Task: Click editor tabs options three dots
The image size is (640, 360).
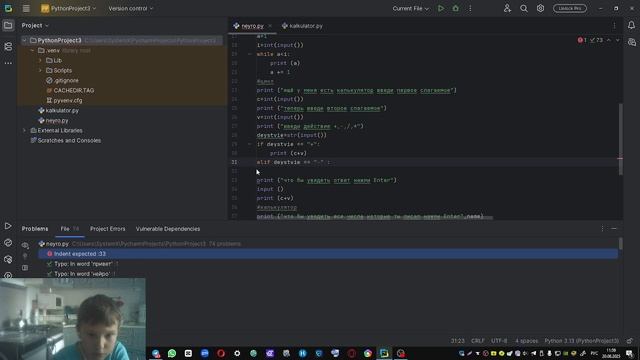Action: click(614, 26)
